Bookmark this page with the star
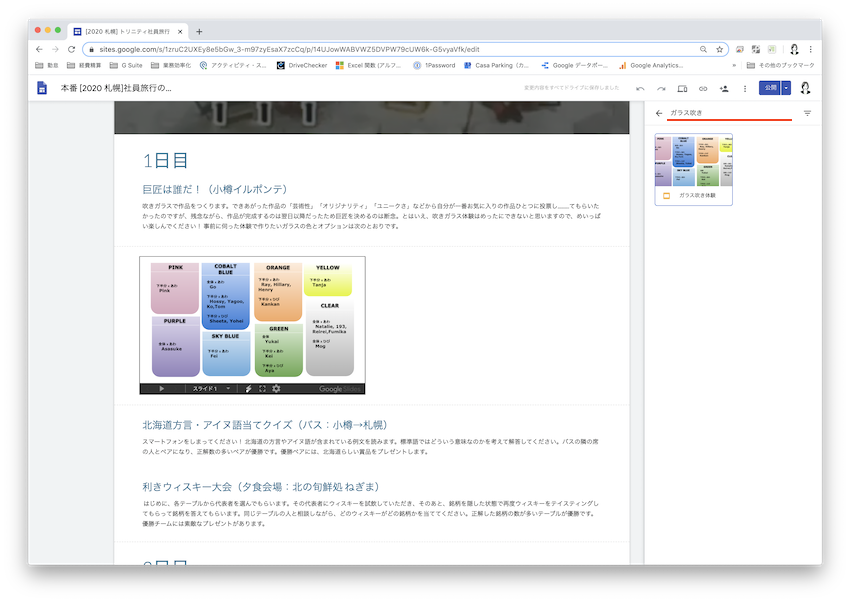The width and height of the screenshot is (850, 602). 719,49
